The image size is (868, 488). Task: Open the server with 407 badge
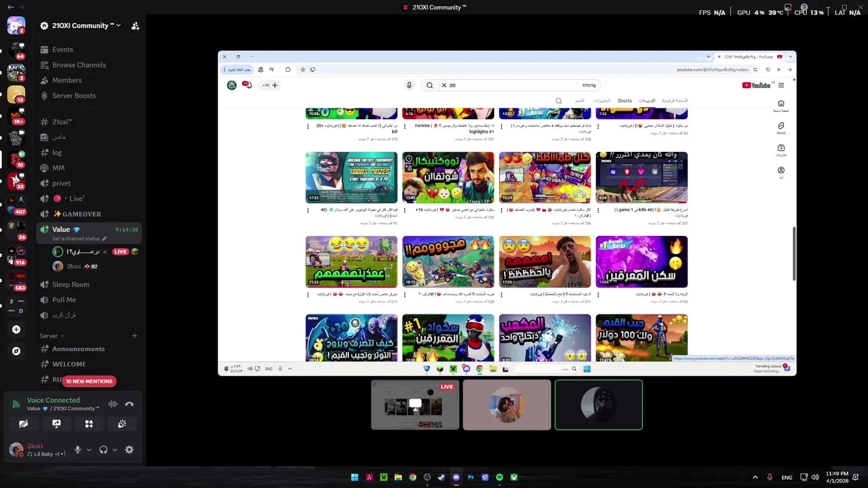click(x=16, y=203)
